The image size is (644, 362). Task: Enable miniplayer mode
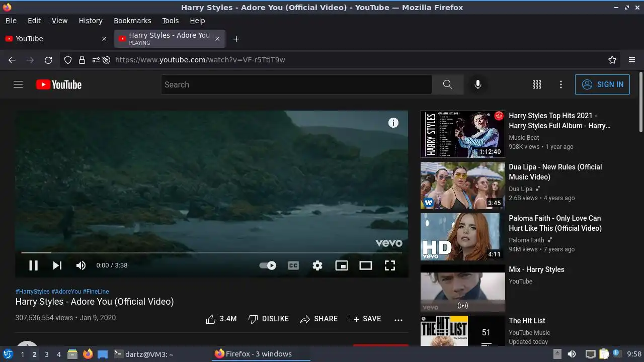pos(342,265)
